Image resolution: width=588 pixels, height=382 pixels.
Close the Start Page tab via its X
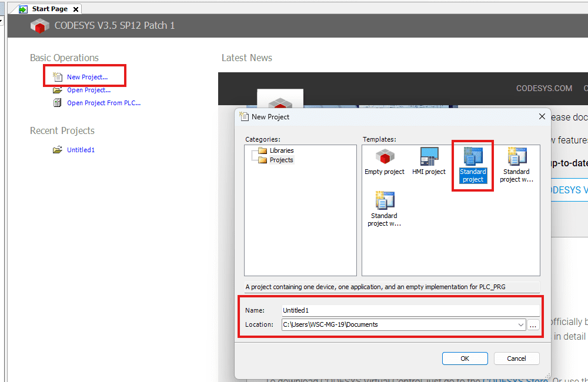tap(76, 9)
